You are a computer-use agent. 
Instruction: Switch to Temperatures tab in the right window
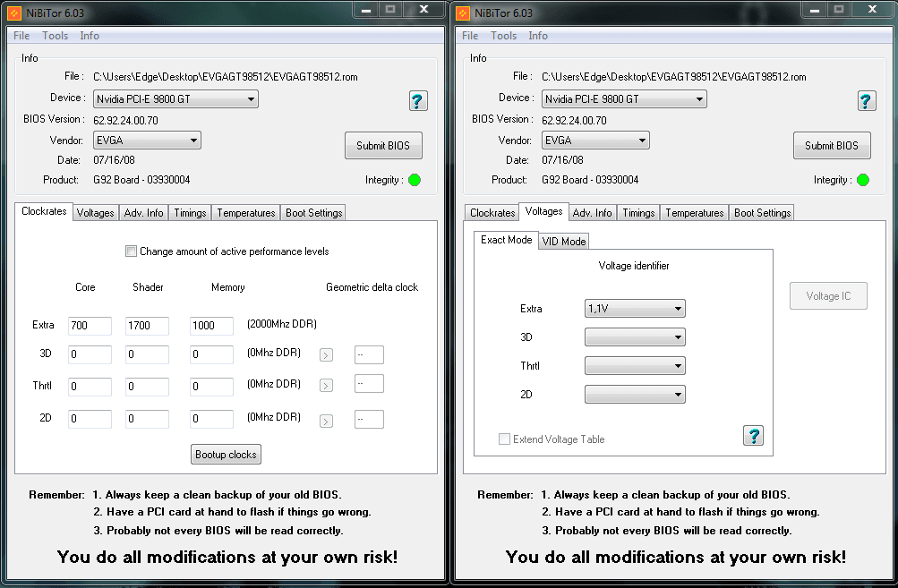(695, 213)
